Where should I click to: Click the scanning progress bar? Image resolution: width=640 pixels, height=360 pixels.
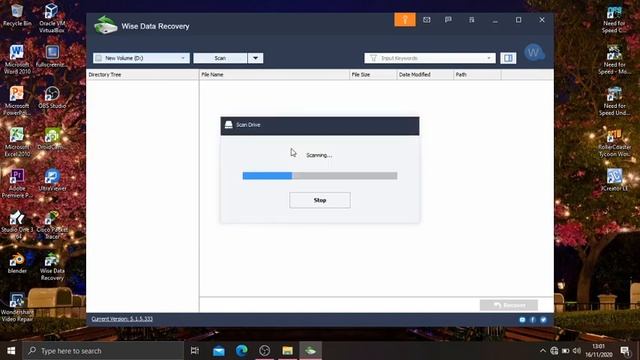[320, 176]
